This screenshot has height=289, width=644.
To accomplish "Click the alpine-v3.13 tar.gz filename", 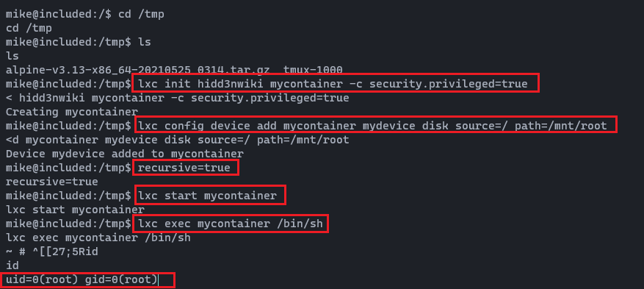I will click(x=138, y=70).
